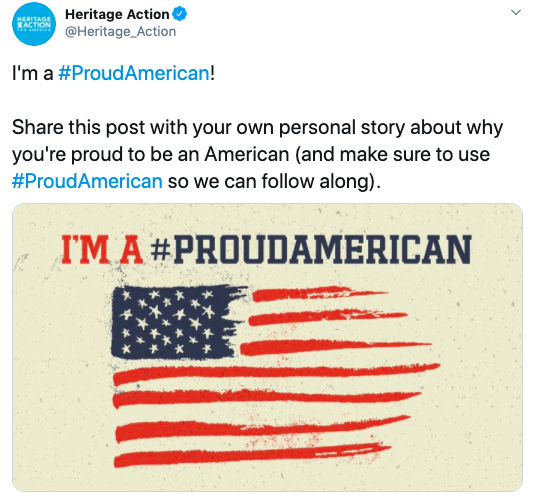The height and width of the screenshot is (502, 534).
Task: Click the topmost red flag stripe
Action: [318, 294]
